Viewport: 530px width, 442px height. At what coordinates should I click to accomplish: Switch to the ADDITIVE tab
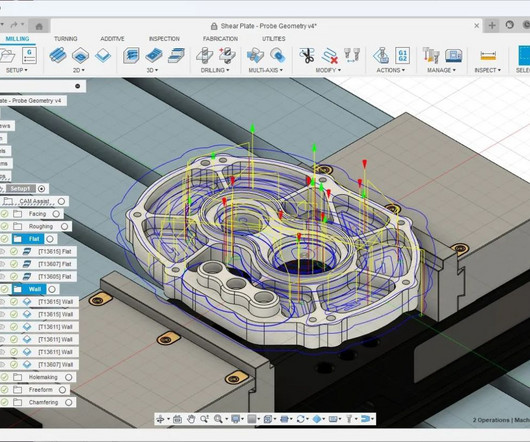(x=112, y=39)
